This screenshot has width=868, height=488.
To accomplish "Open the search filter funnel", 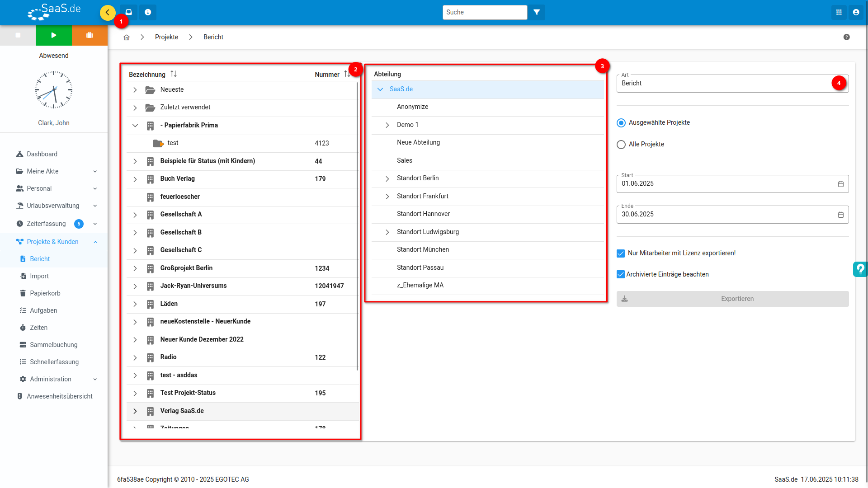I will [x=537, y=12].
